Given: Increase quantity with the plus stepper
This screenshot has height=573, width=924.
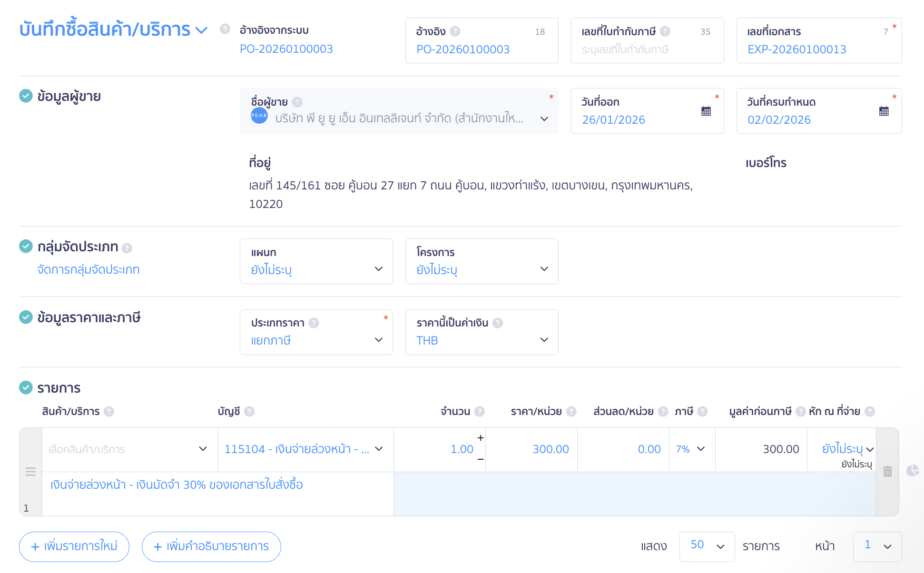Looking at the screenshot, I should [481, 438].
